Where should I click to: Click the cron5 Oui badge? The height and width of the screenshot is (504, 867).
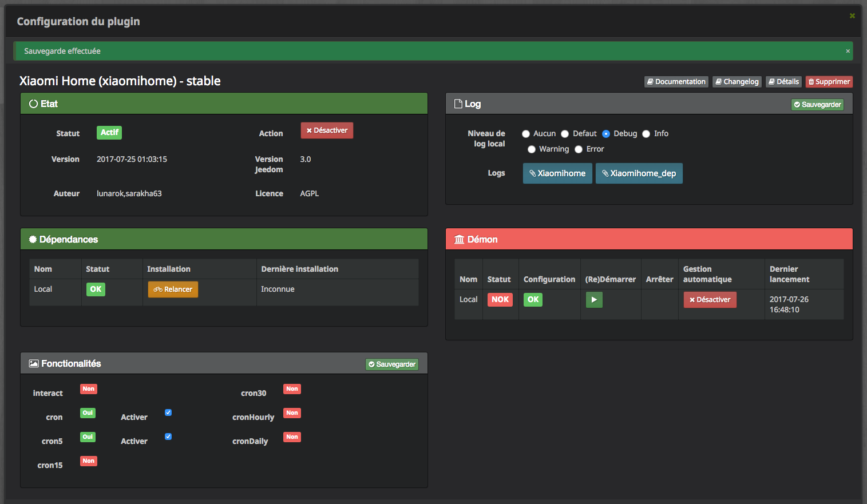(88, 437)
